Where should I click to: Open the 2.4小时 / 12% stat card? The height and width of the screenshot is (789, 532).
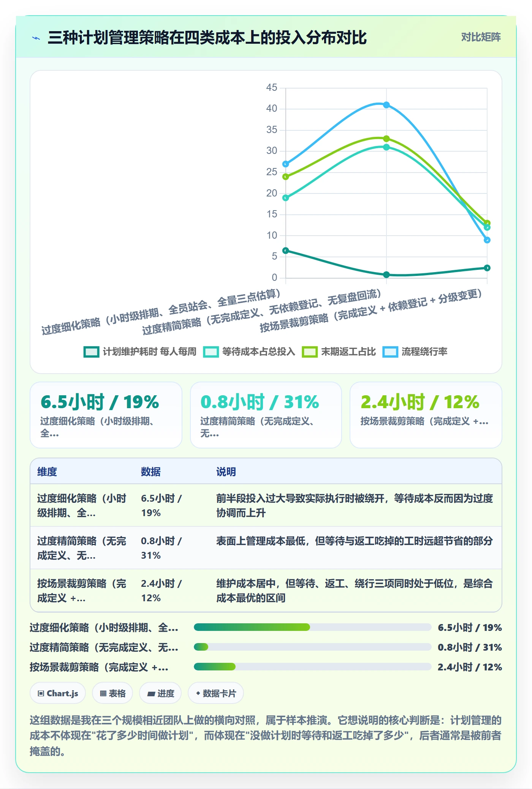pos(426,415)
